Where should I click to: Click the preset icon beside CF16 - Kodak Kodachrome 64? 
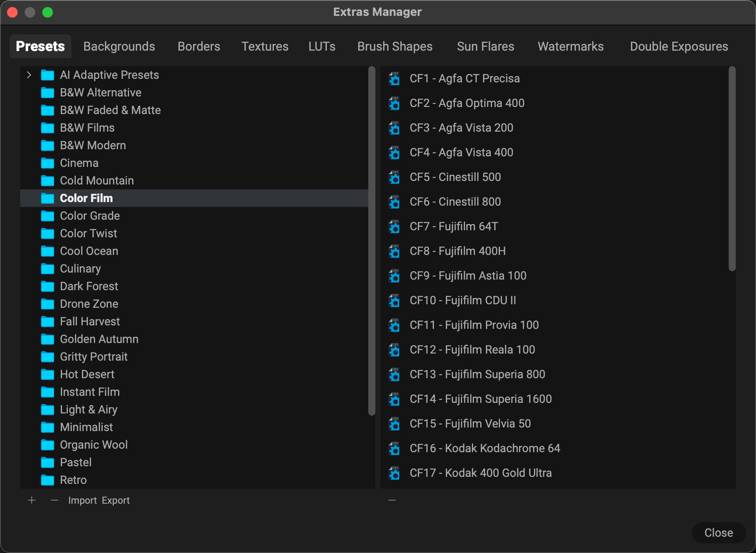pos(394,448)
